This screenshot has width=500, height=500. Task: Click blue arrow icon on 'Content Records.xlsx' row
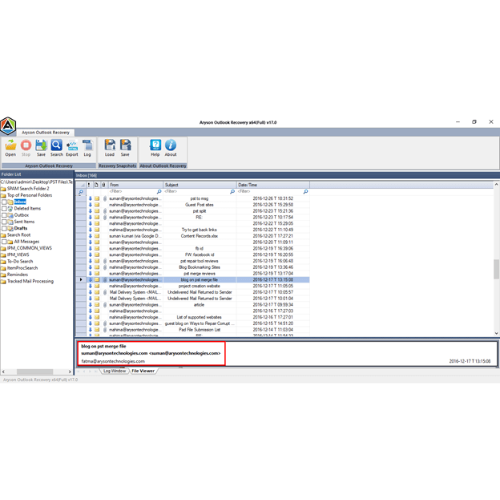[90, 236]
